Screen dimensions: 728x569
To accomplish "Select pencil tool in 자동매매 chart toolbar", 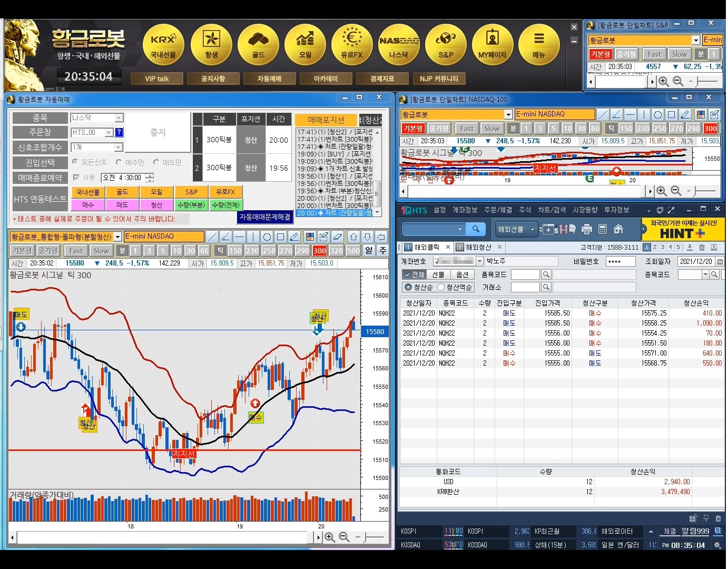I will pyautogui.click(x=294, y=237).
